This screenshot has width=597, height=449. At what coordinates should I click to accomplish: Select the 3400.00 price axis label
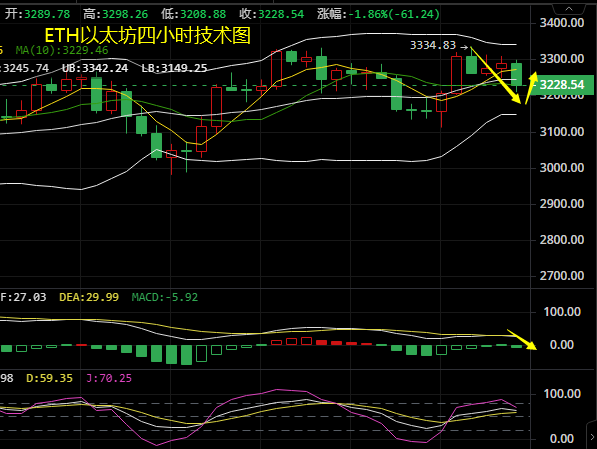[x=562, y=23]
